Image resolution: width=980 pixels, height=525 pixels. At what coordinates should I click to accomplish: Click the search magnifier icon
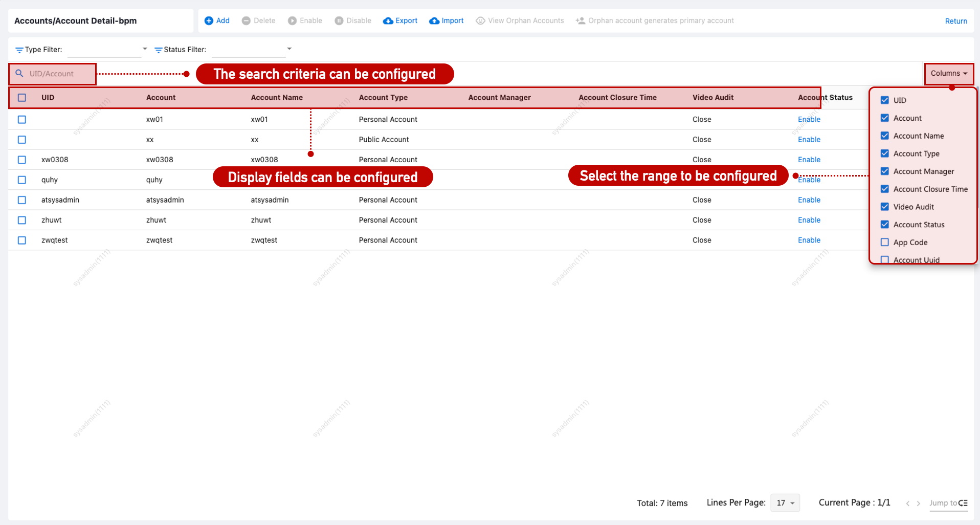tap(19, 74)
